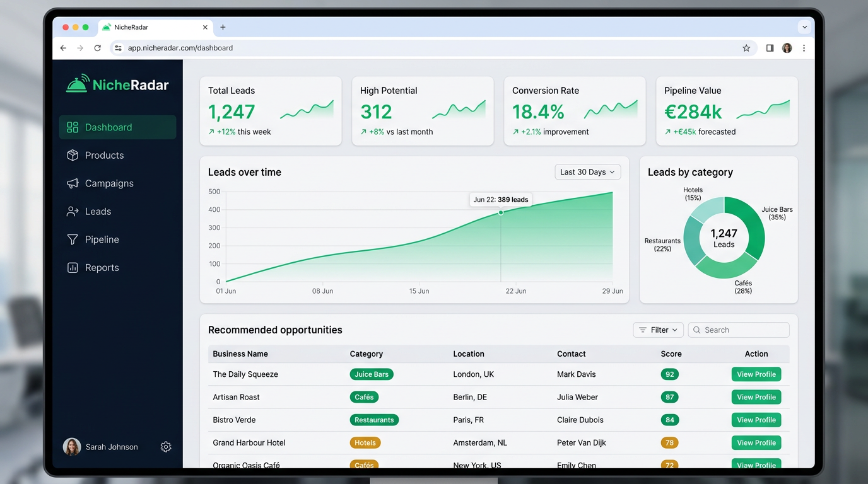Image resolution: width=868 pixels, height=484 pixels.
Task: Click the High Potential value 312
Action: pyautogui.click(x=376, y=112)
